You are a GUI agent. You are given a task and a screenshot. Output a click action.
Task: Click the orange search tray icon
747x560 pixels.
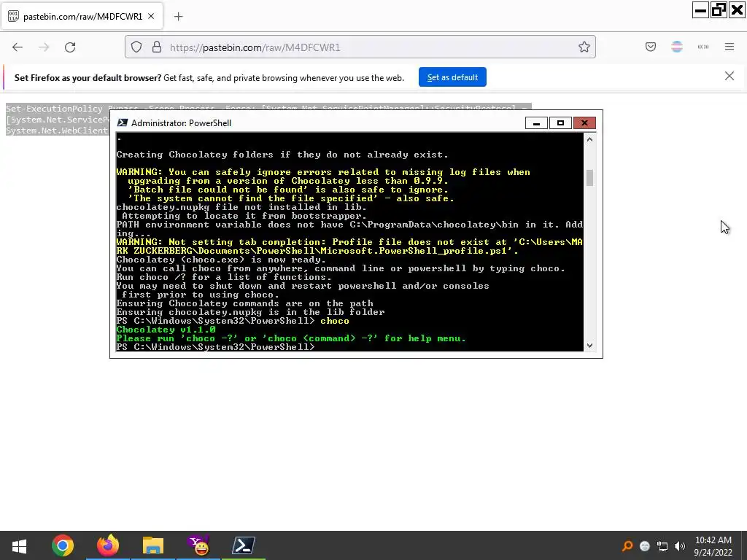tap(627, 545)
